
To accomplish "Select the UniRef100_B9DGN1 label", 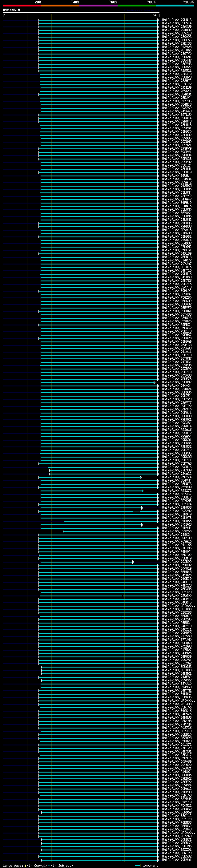I will [x=177, y=57].
